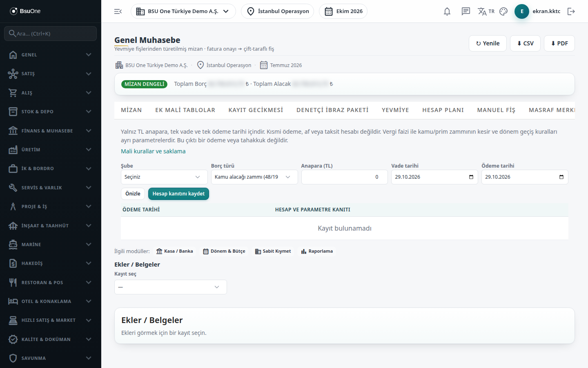Open the Şube Seçiniz dropdown

[x=164, y=177]
